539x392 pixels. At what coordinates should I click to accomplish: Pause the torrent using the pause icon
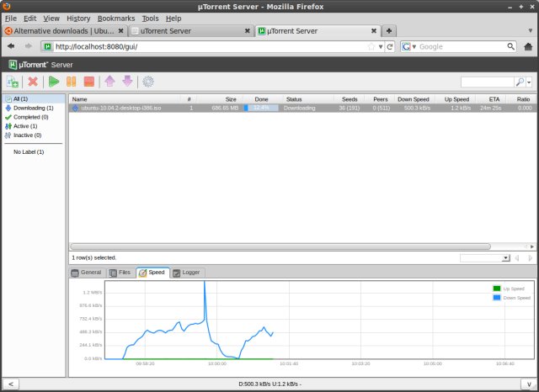(x=71, y=82)
